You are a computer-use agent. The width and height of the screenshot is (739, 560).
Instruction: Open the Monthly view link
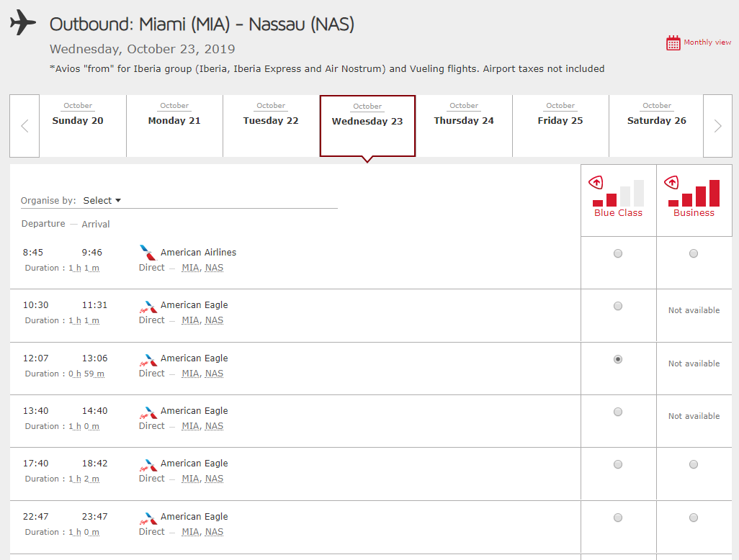[x=707, y=42]
